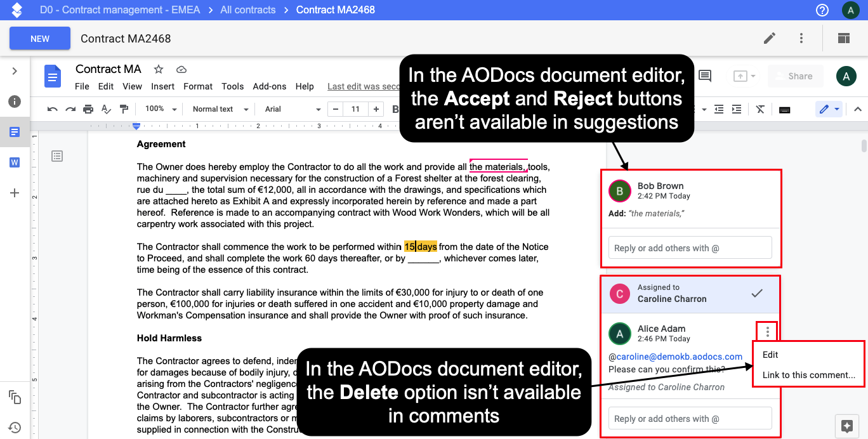Star the Contract MA document
This screenshot has height=439, width=868.
(x=159, y=69)
